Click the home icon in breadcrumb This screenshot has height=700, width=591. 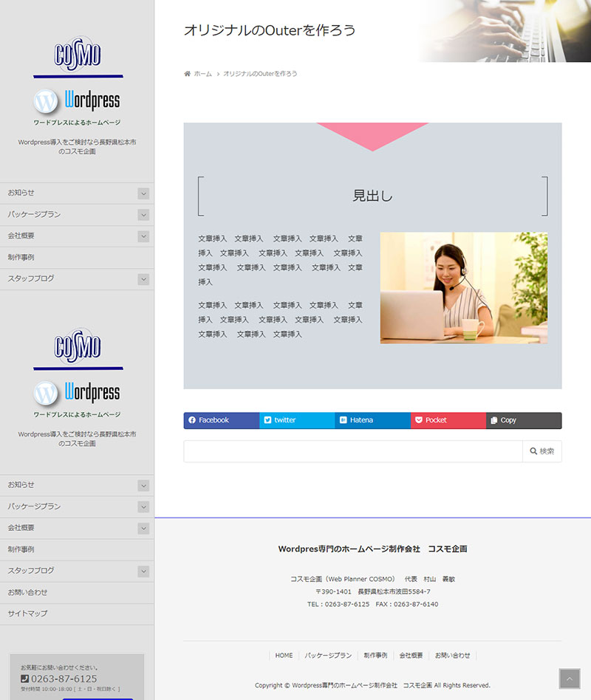[x=188, y=74]
